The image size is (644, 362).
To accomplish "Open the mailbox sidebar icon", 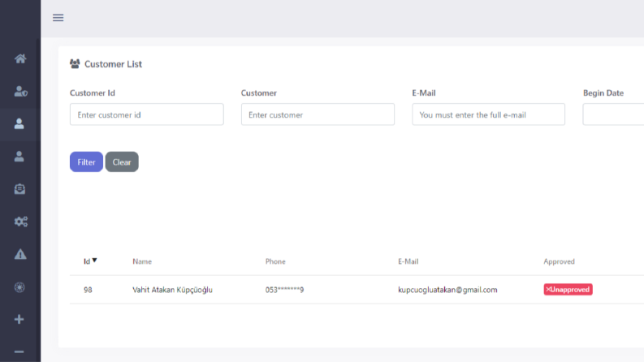I will pos(19,189).
